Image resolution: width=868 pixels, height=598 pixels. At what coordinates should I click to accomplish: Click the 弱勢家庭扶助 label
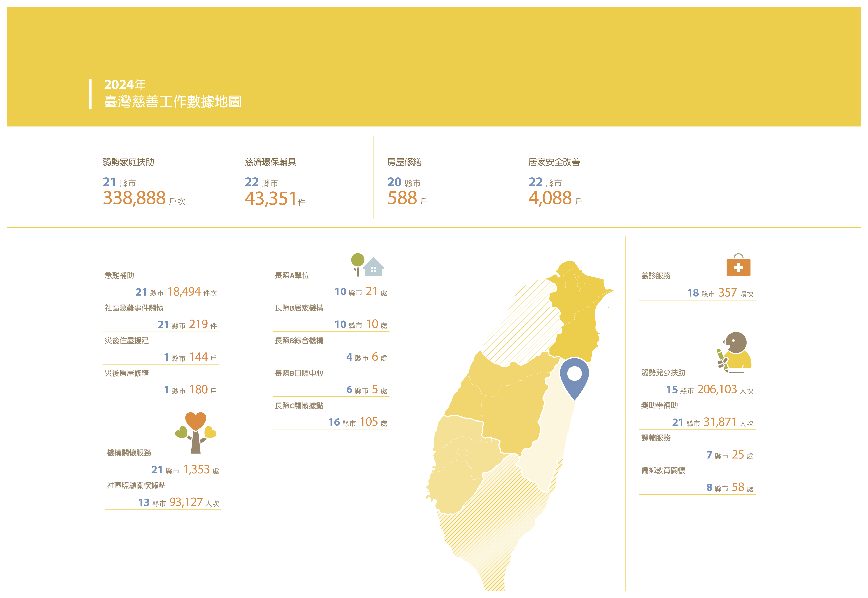point(129,162)
